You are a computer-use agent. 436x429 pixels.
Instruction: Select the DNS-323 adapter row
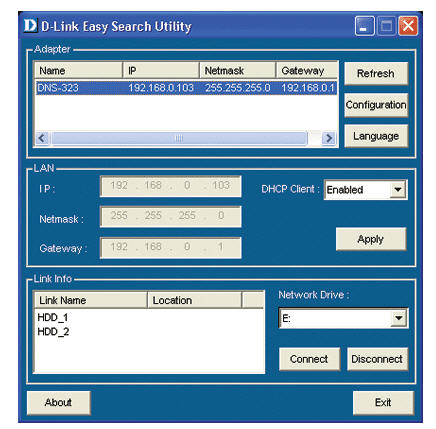tap(186, 88)
